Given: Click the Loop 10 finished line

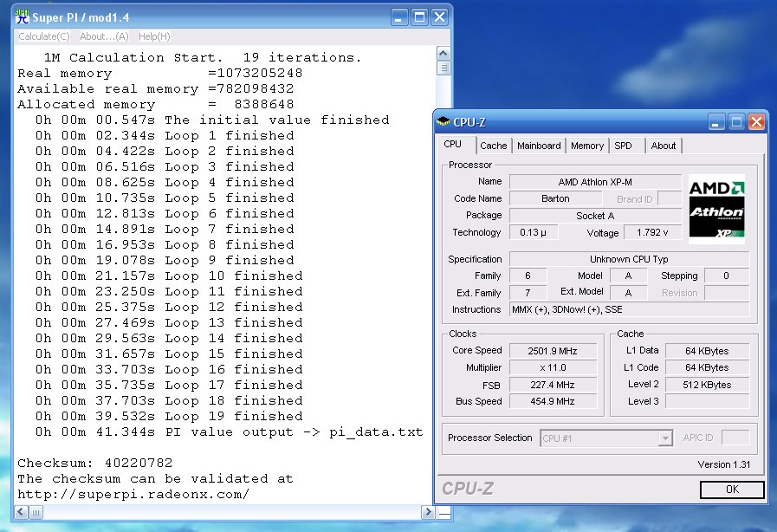Looking at the screenshot, I should click(169, 276).
